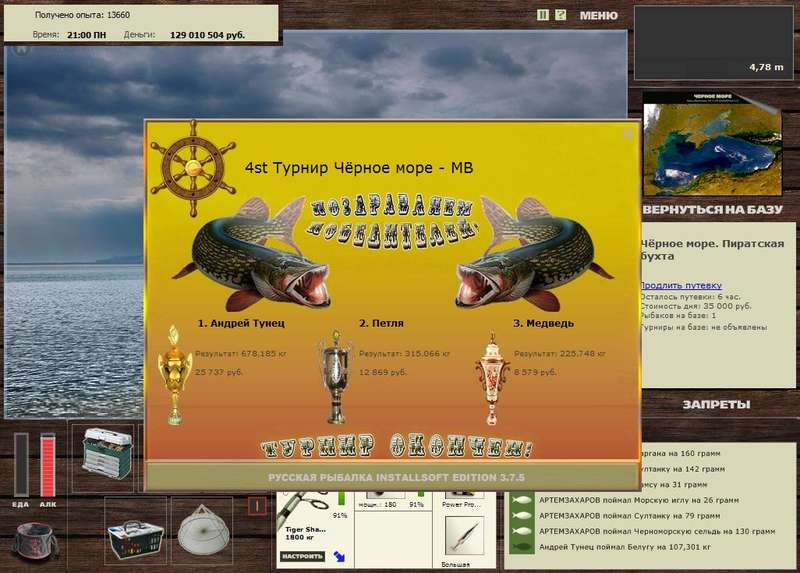Click the depth sonar panel showing 4,78 m

tap(713, 43)
